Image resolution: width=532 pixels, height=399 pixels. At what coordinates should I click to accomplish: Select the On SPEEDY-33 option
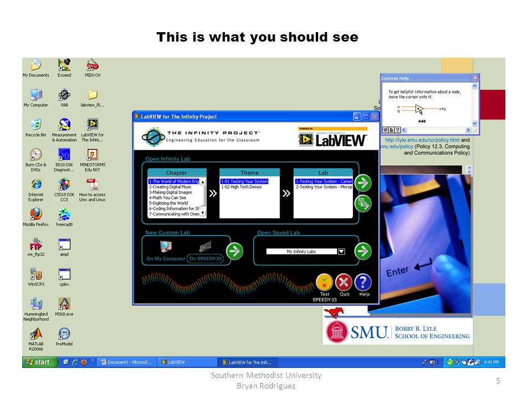pos(205,259)
